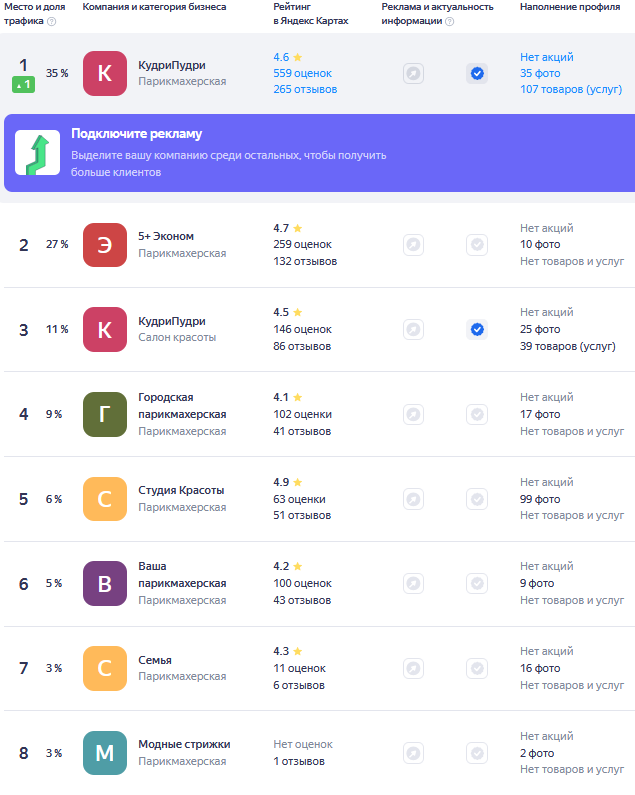
Task: Select the advertising icon for 5+ Эконом
Action: [413, 245]
